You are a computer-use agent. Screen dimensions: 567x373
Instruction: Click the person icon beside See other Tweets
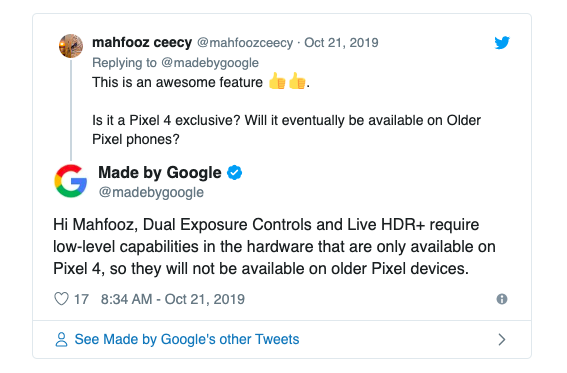(61, 339)
